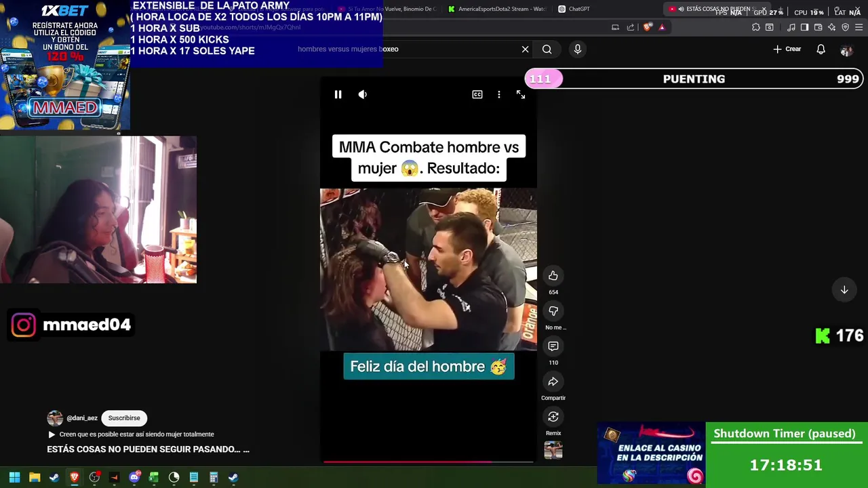Viewport: 868px width, 488px height.
Task: Open the sound thumbnail below Remix
Action: coord(553,450)
